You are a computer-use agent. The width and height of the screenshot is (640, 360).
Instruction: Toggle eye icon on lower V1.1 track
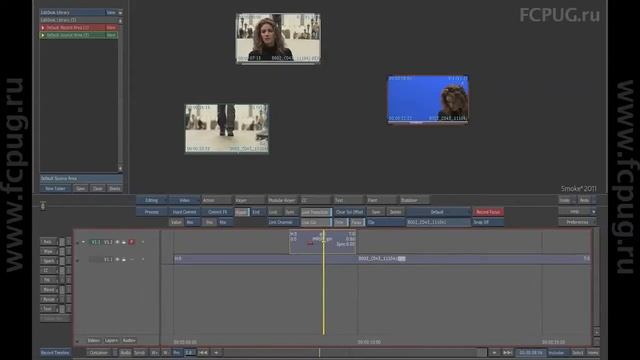point(118,260)
